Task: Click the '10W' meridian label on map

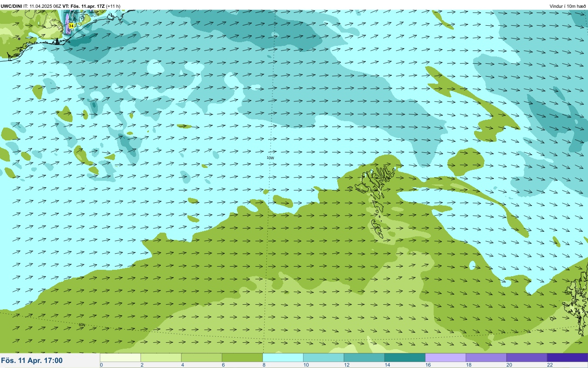Action: tap(270, 158)
